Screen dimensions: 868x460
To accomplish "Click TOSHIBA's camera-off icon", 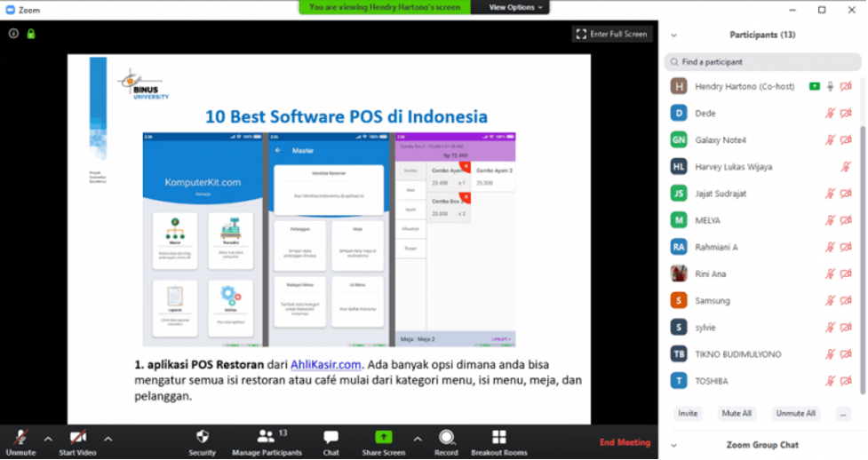I will click(846, 381).
